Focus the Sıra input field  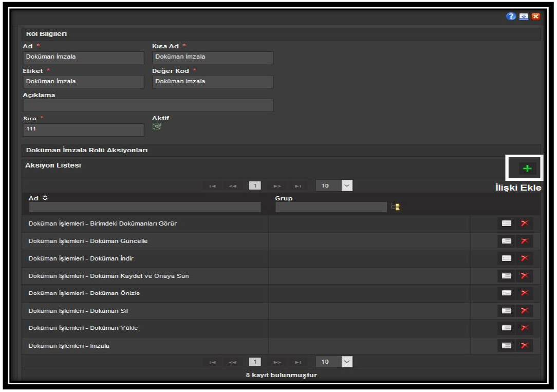[83, 129]
